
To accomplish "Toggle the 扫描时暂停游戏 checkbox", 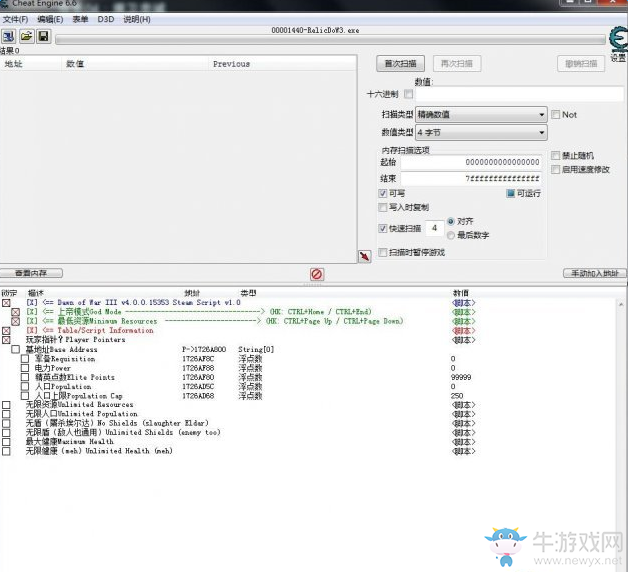I will (382, 252).
